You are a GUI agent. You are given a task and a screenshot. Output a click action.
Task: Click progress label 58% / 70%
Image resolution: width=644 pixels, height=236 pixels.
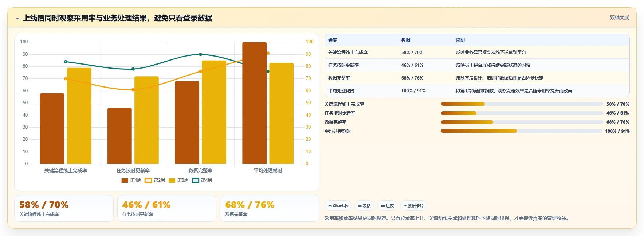618,104
